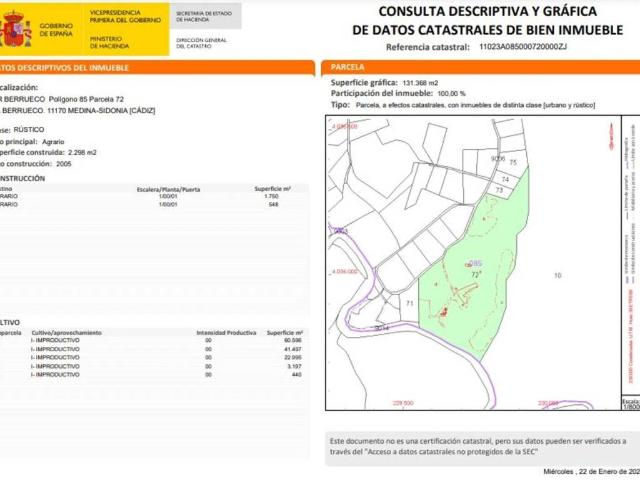Click the 'Referencia catastral:' label
640x480 pixels.
pyautogui.click(x=428, y=47)
